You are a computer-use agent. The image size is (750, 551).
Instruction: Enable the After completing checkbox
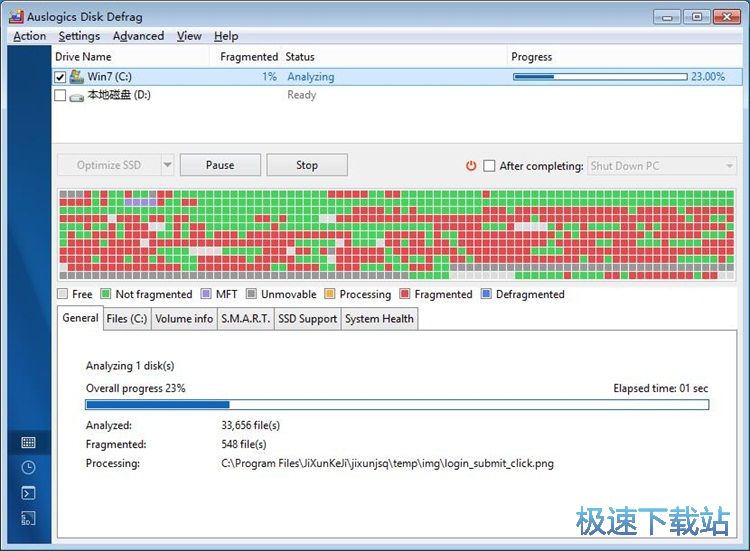tap(489, 166)
